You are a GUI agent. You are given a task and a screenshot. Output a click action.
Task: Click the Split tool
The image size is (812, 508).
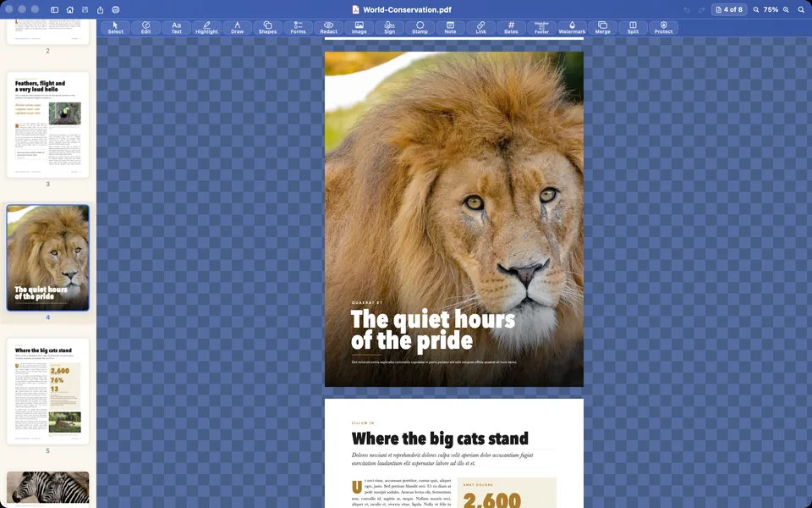634,28
